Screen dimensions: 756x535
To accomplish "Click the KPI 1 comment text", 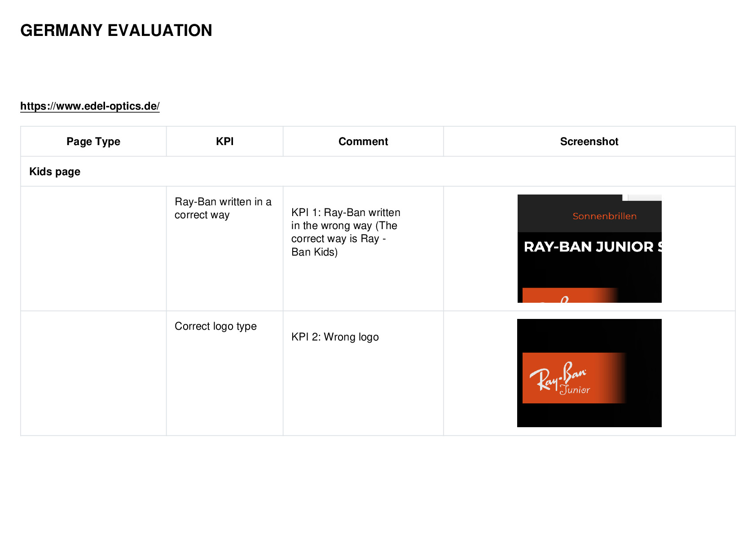I will pos(346,232).
